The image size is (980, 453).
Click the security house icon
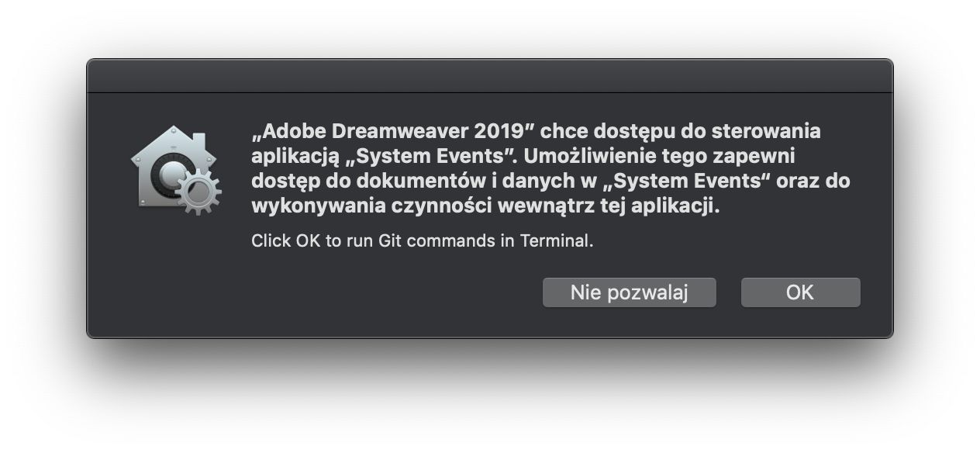click(174, 168)
